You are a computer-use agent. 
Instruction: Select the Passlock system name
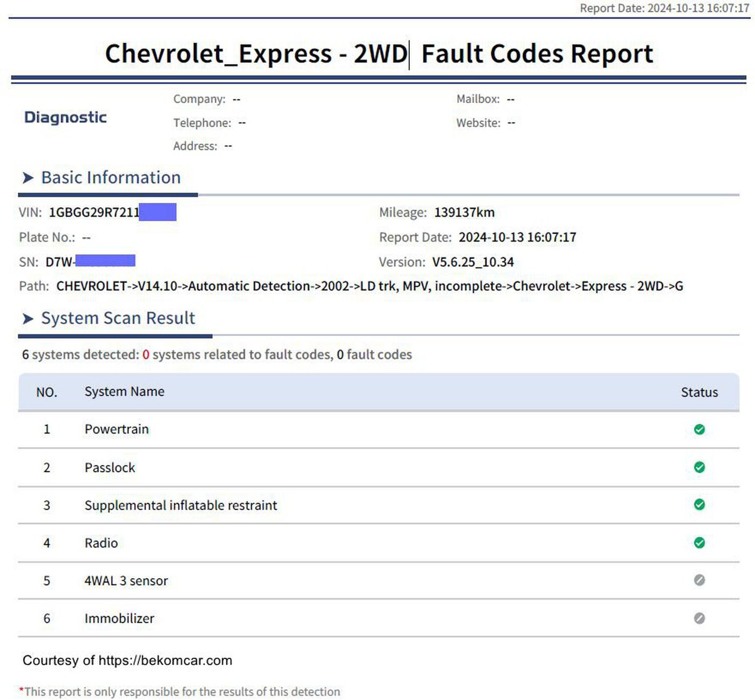109,468
